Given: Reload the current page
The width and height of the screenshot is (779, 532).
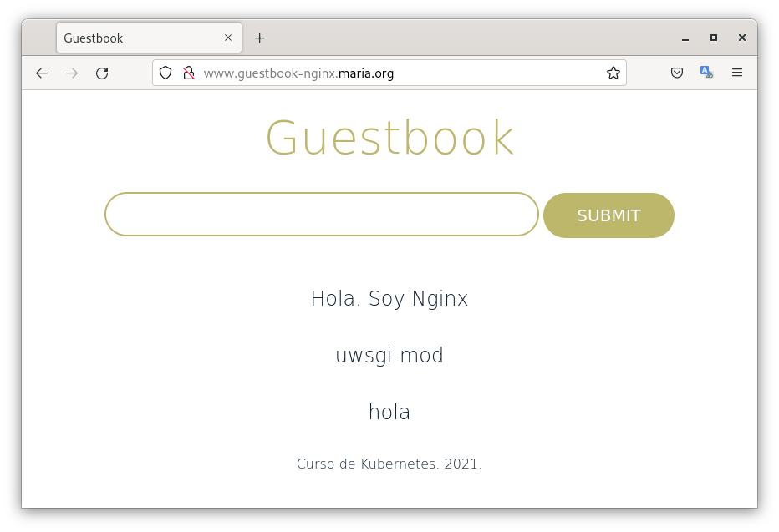Looking at the screenshot, I should click(102, 73).
